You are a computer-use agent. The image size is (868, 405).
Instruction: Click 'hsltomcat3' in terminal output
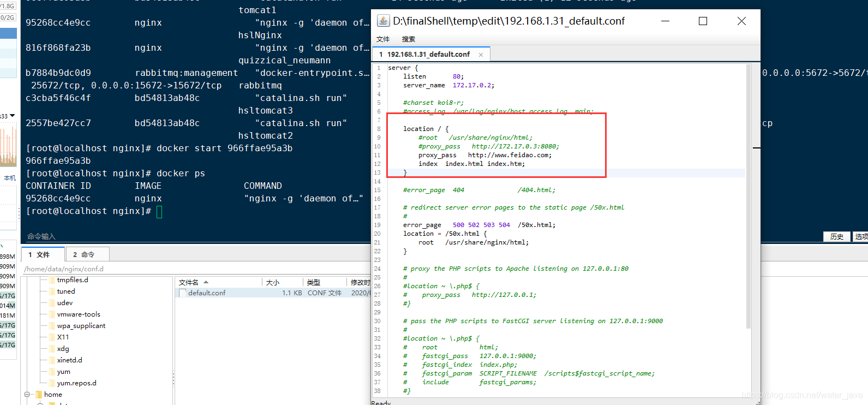coord(266,111)
